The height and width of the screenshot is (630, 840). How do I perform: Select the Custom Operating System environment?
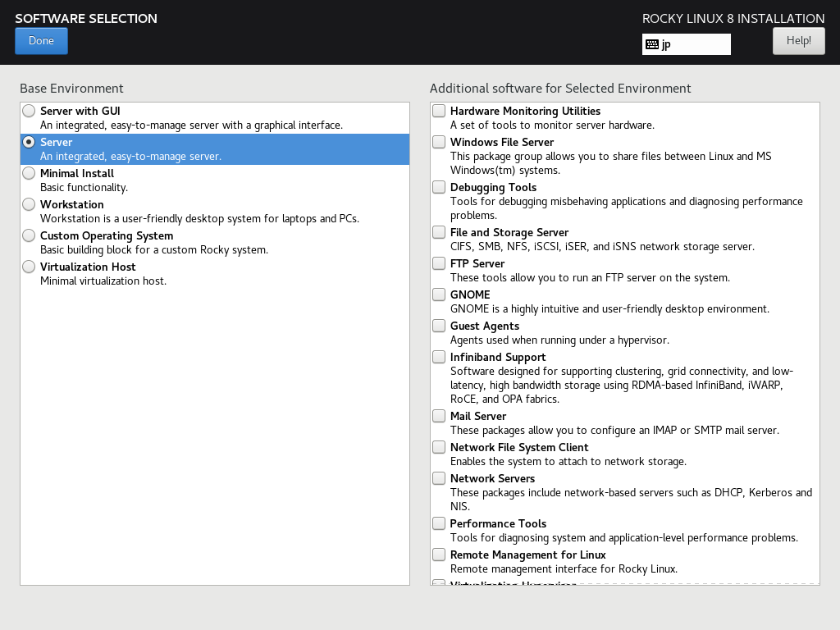29,235
